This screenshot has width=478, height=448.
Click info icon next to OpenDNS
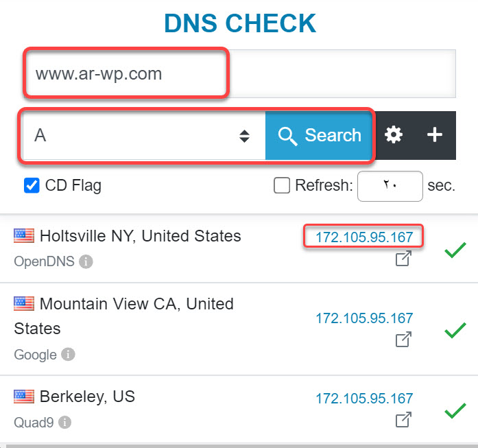(x=86, y=261)
